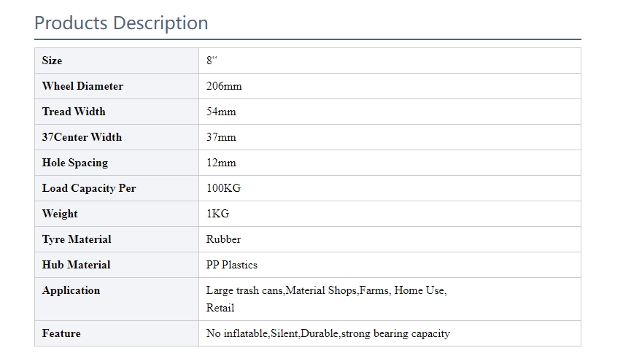Click the 206mm value cell
This screenshot has height=364, width=623.
(390, 86)
